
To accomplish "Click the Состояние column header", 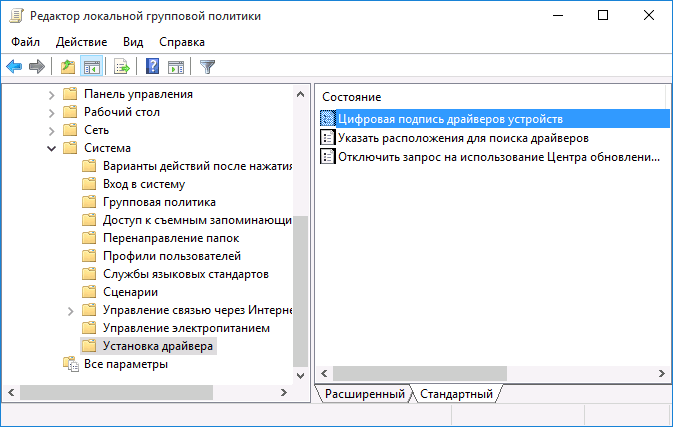I will pyautogui.click(x=351, y=97).
